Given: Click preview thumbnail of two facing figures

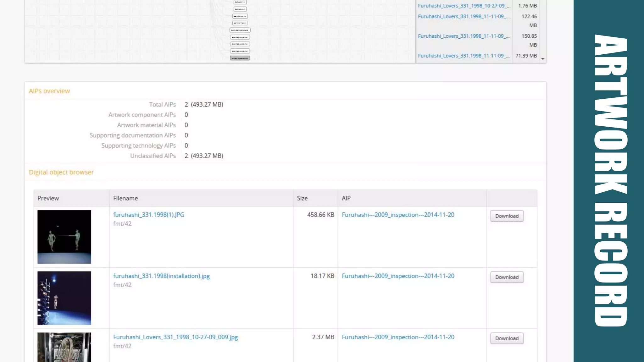Looking at the screenshot, I should 64,237.
